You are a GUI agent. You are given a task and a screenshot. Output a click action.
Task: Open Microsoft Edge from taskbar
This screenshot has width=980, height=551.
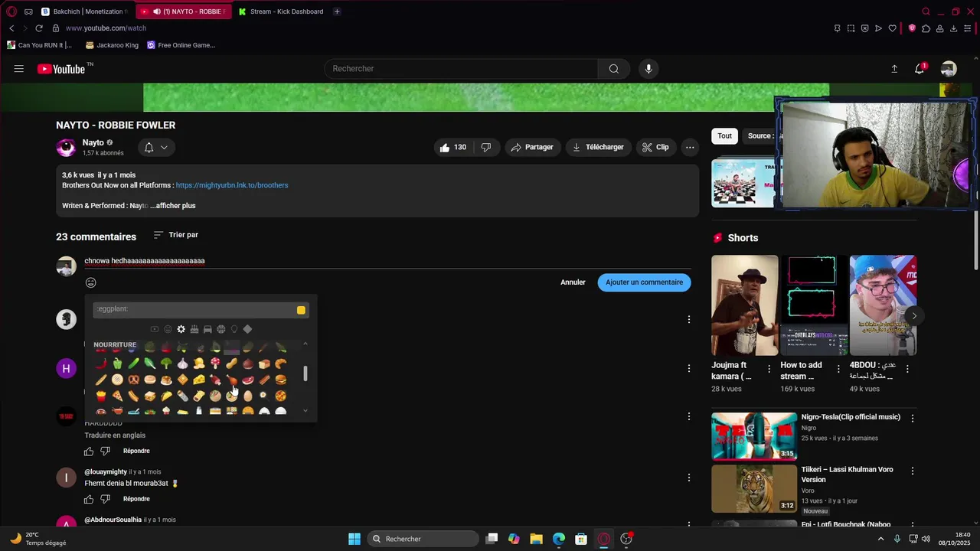(559, 539)
